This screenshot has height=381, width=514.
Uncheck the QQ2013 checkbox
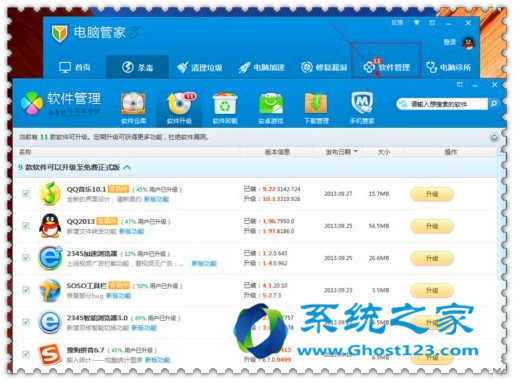click(26, 226)
